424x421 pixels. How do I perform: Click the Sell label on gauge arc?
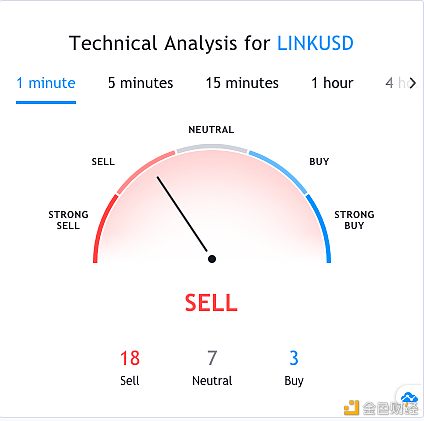(103, 162)
